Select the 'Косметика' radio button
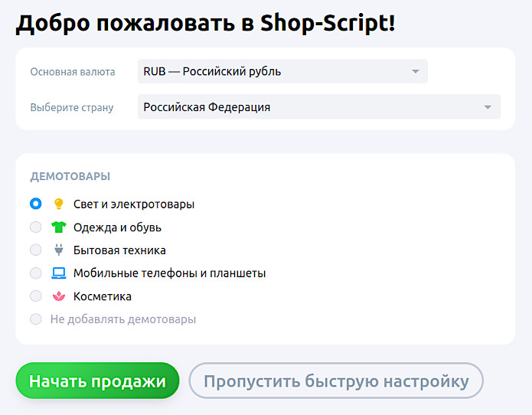 tap(36, 296)
